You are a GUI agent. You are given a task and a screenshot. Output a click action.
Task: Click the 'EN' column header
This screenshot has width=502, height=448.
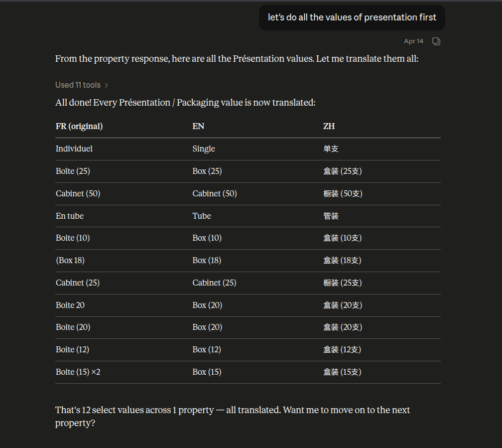(x=198, y=127)
